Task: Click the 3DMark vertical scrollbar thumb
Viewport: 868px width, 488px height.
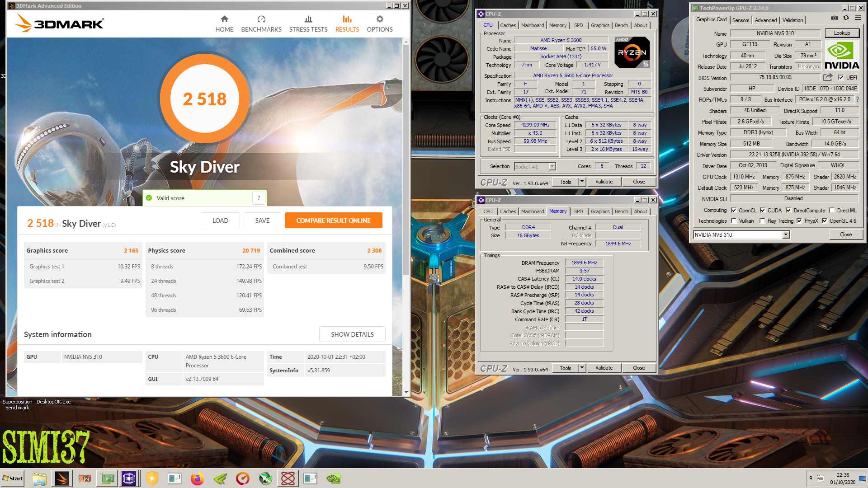Action: (x=406, y=160)
